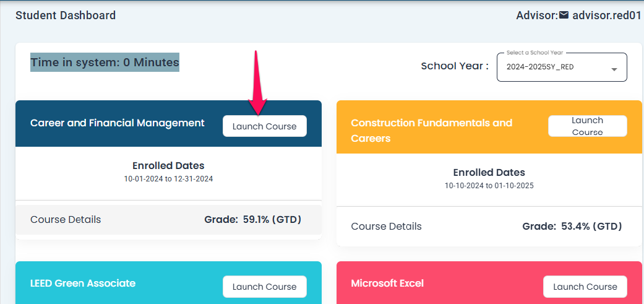
Task: Click the Student Dashboard heading
Action: click(66, 15)
